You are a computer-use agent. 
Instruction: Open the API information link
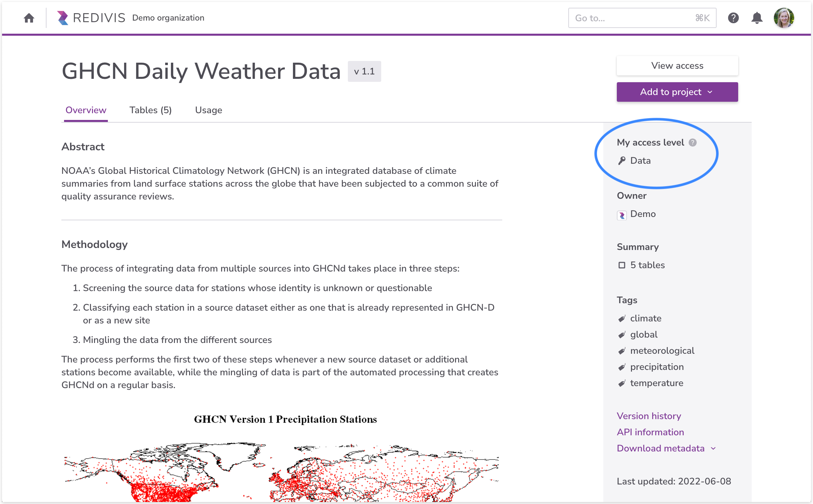pyautogui.click(x=650, y=432)
